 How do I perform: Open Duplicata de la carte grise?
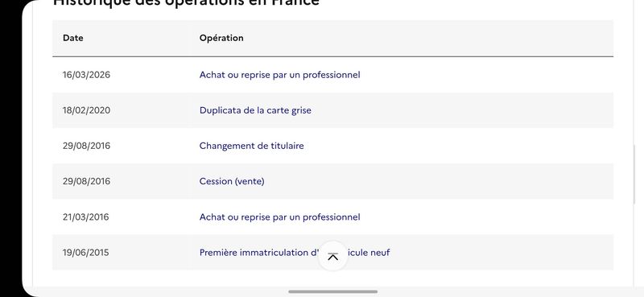click(255, 110)
